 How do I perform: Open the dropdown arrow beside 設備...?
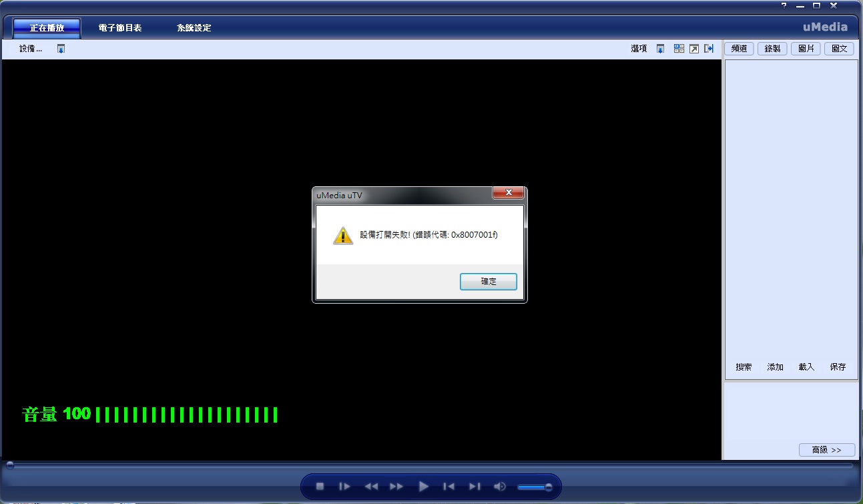pos(61,49)
